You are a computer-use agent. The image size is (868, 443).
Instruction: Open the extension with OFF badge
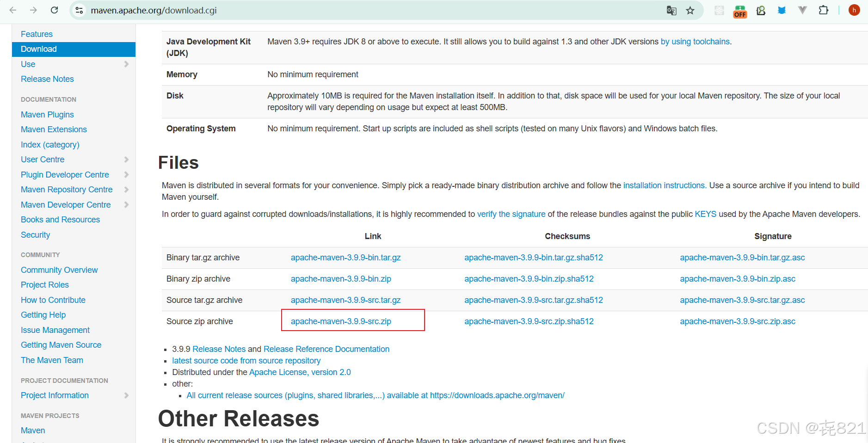click(x=740, y=11)
